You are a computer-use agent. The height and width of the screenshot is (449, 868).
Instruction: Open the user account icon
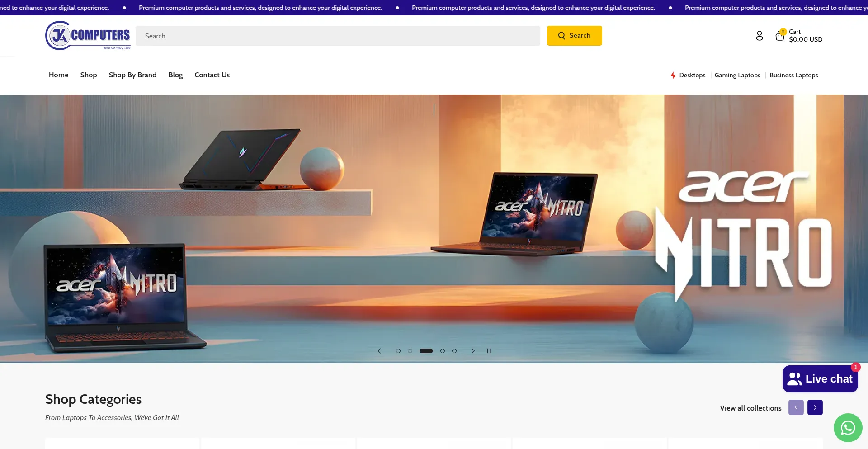point(759,36)
